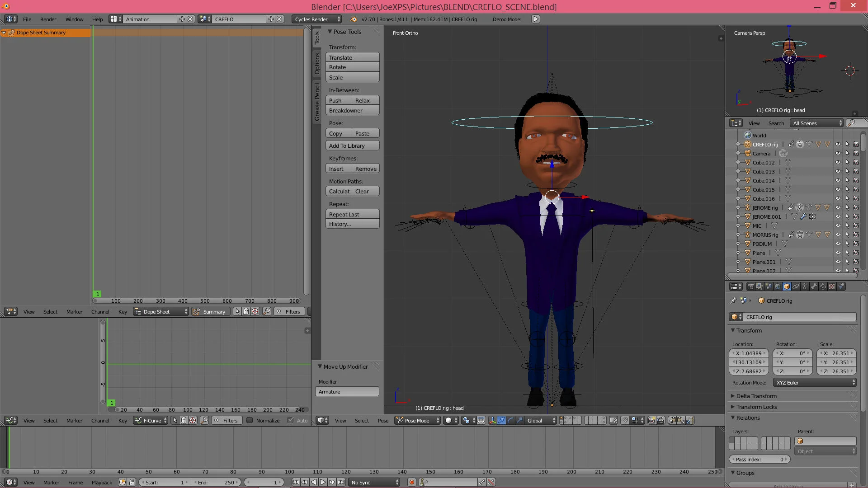The width and height of the screenshot is (868, 488).
Task: Open the Texture properties tab (checker icon)
Action: pos(832,286)
